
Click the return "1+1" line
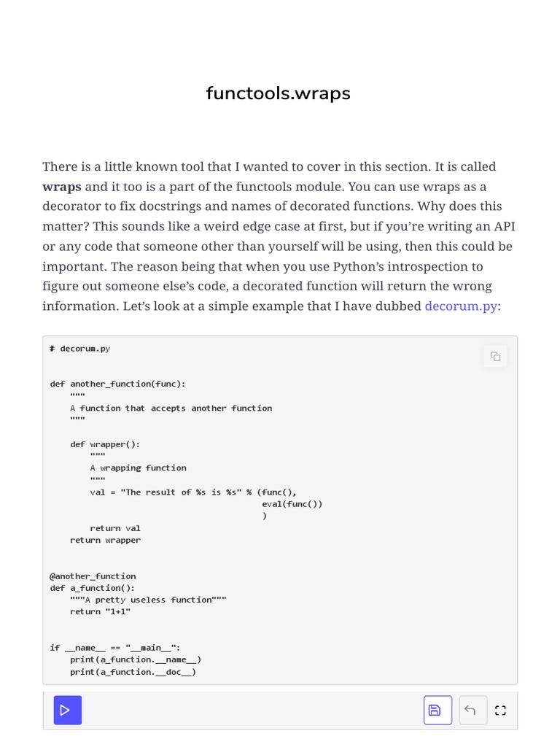(x=101, y=611)
